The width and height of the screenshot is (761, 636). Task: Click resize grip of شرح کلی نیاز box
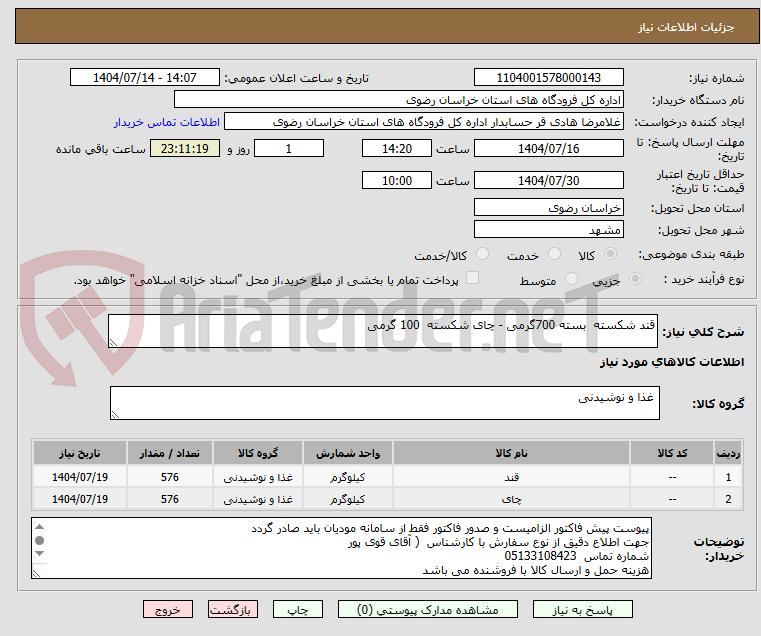[114, 343]
